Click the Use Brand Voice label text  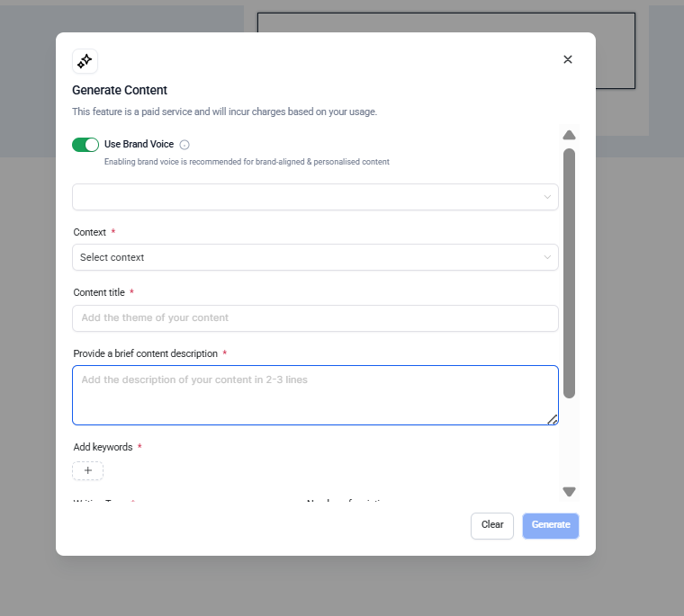[x=139, y=145]
